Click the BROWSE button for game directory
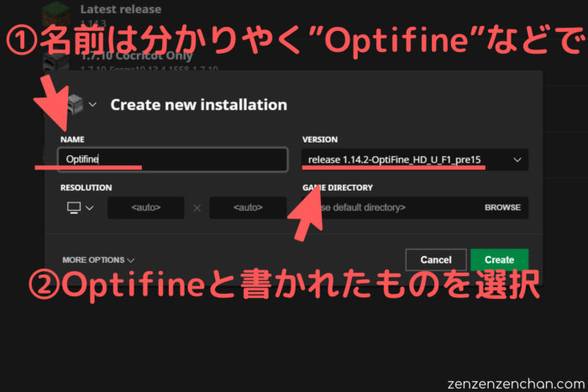The image size is (588, 392). (x=502, y=207)
